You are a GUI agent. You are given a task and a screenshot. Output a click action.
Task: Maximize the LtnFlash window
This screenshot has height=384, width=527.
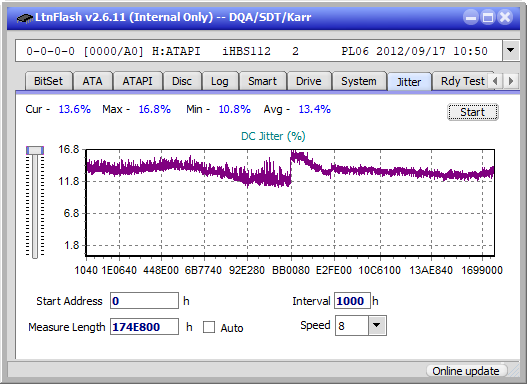click(488, 17)
